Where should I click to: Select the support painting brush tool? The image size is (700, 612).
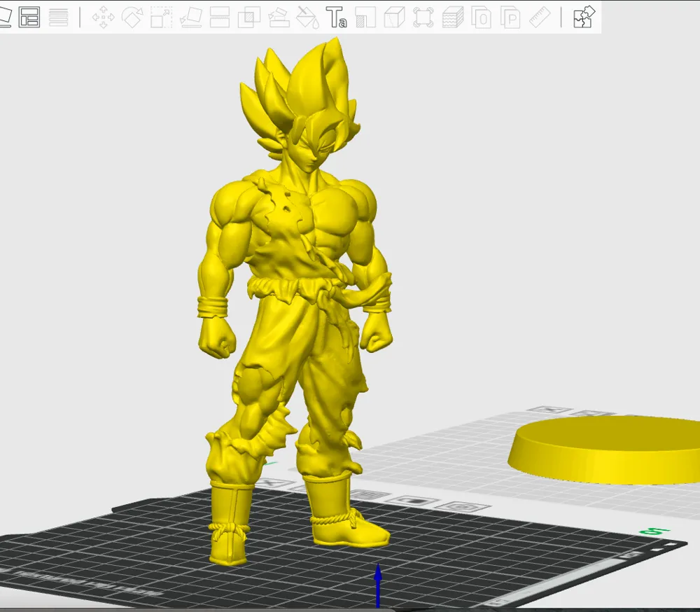279,18
